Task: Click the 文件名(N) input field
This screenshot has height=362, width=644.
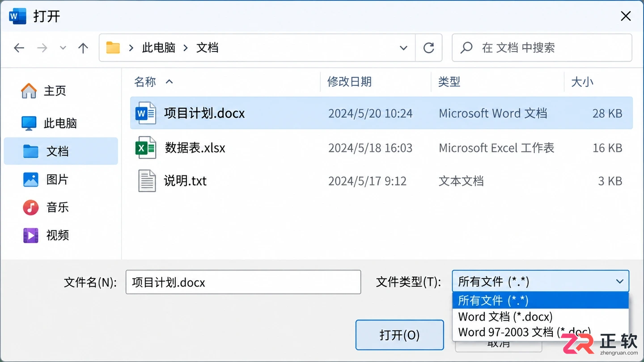Action: click(243, 282)
